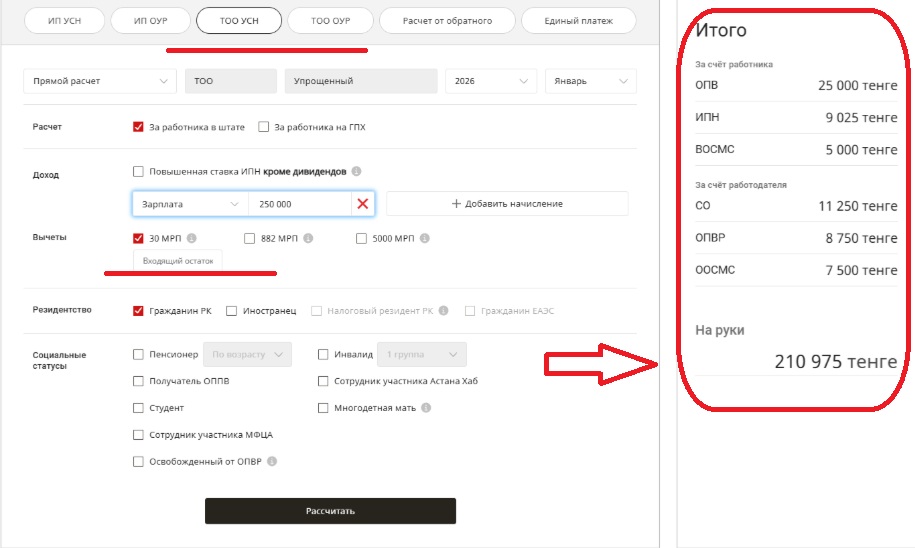Viewport: 915px width, 548px height.
Task: Click info icon next to Многодетная мать
Action: (x=426, y=408)
